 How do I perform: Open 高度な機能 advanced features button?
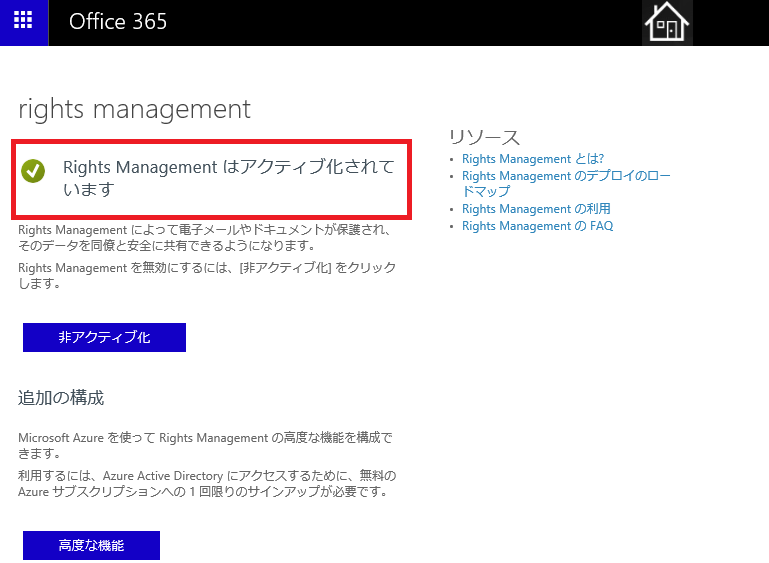91,545
